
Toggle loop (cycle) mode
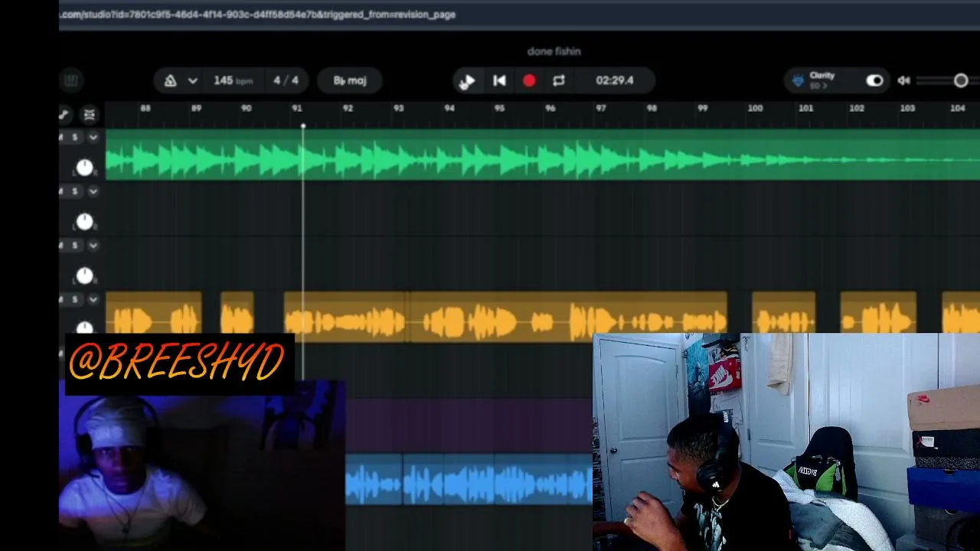tap(559, 80)
